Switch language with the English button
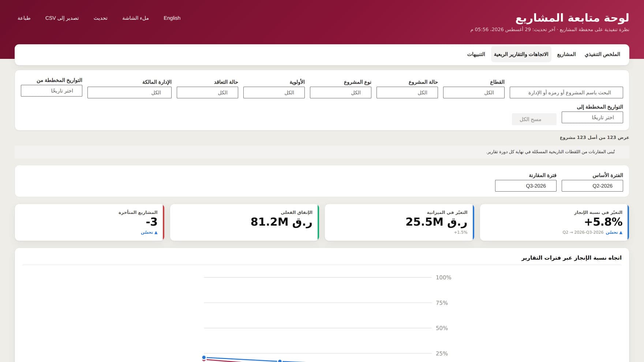Screen dimensions: 644x362 pyautogui.click(x=172, y=18)
